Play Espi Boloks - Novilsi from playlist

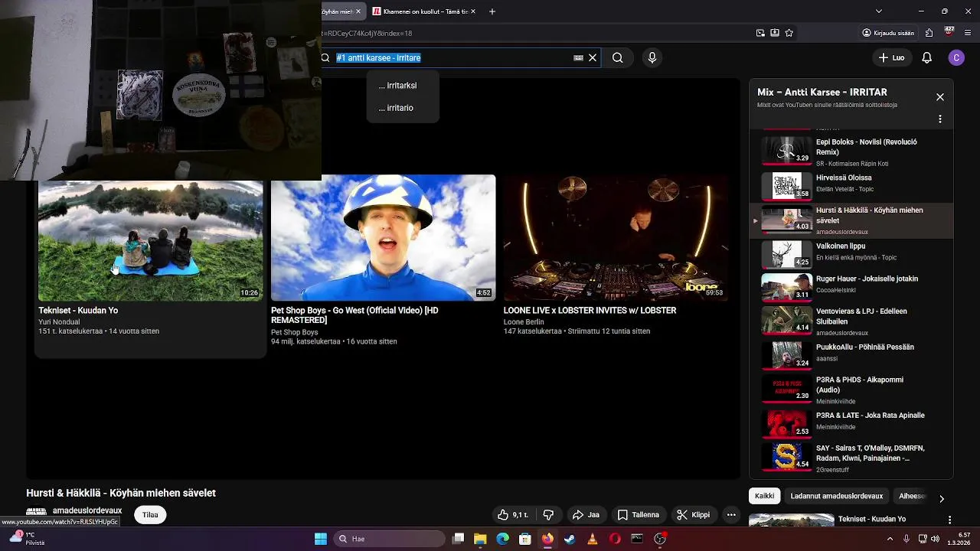pos(850,151)
